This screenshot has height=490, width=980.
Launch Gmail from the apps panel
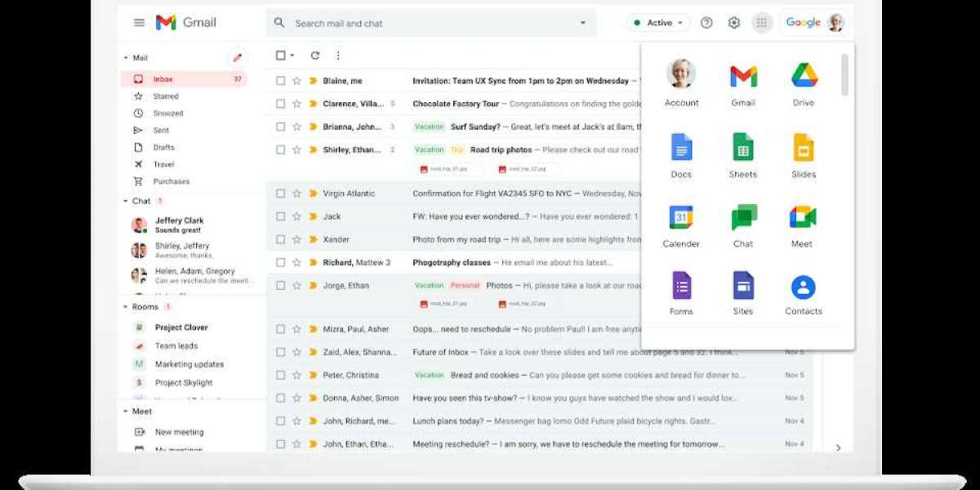pos(743,83)
